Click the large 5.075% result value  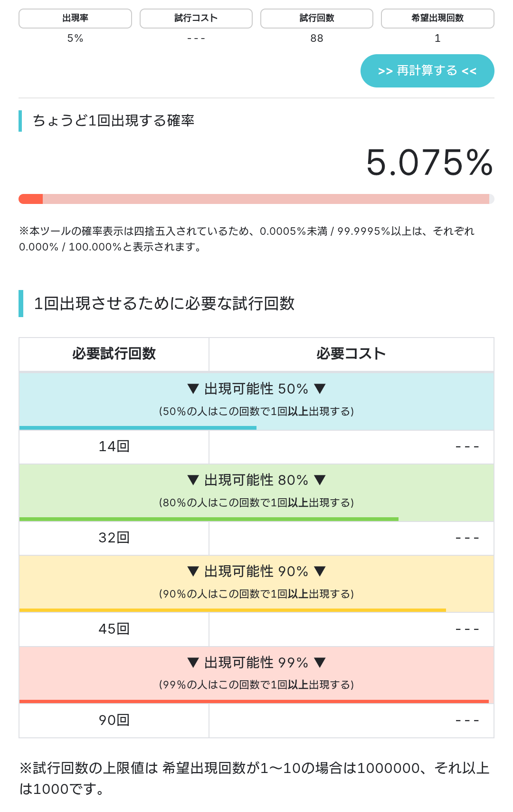coord(429,163)
